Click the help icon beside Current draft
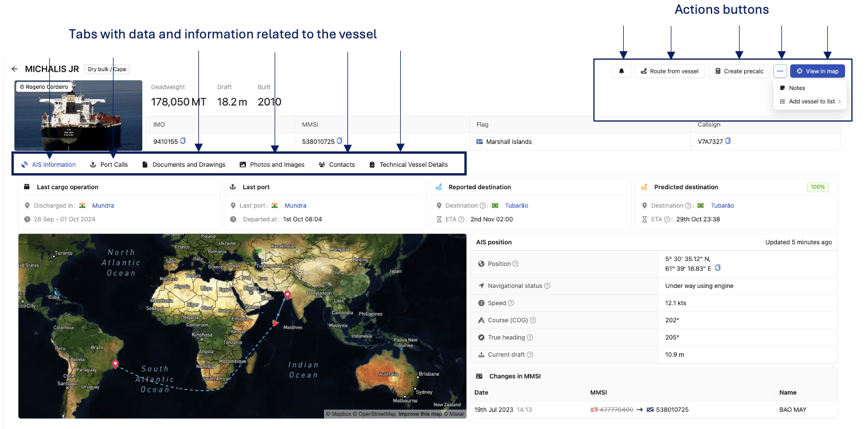Image resolution: width=868 pixels, height=429 pixels. pos(530,355)
